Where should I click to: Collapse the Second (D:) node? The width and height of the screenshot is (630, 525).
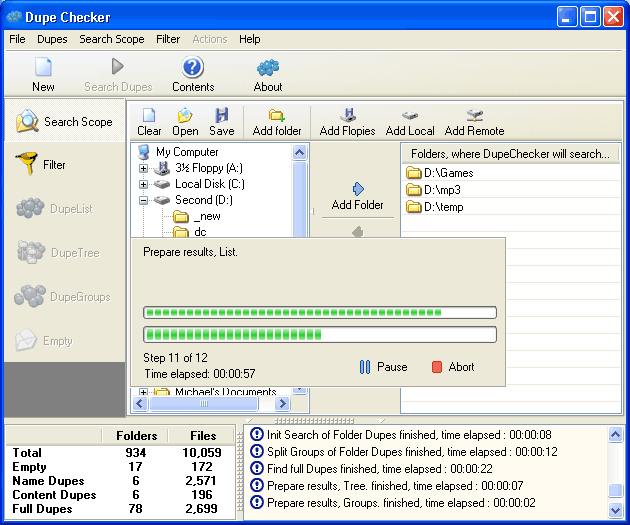click(x=143, y=200)
